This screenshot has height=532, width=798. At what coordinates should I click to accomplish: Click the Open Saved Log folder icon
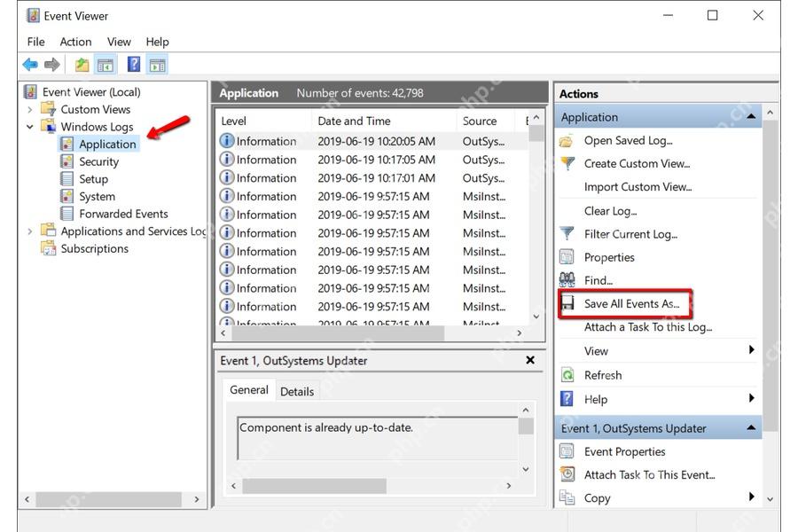567,140
